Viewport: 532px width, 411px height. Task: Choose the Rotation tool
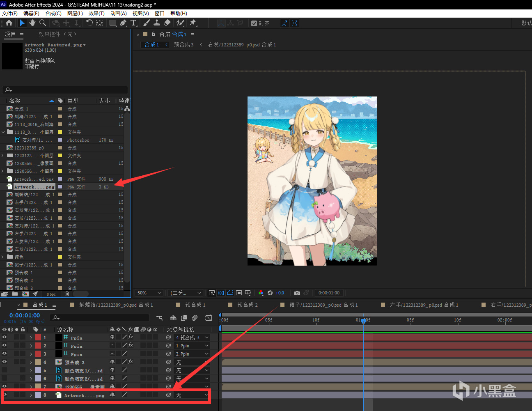89,23
